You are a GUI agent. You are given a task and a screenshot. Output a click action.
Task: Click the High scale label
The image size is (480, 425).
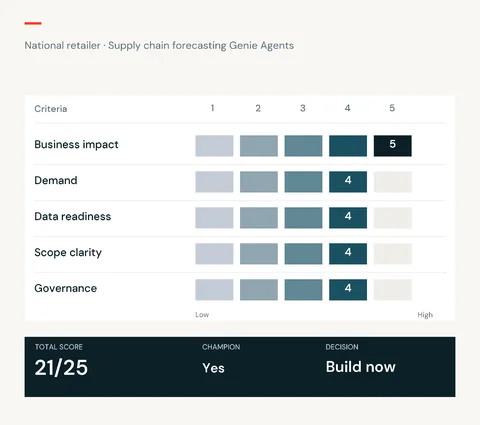click(x=425, y=315)
